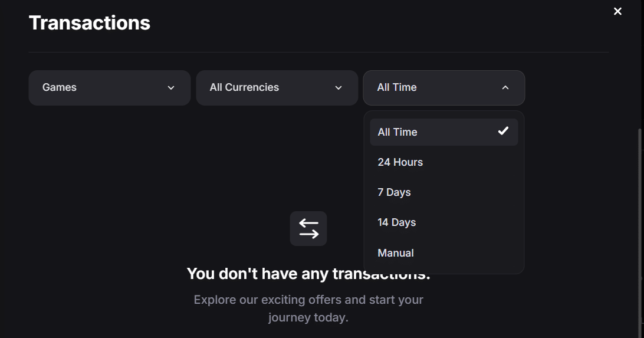Click the Transactions heading
This screenshot has height=338, width=644.
(x=90, y=23)
